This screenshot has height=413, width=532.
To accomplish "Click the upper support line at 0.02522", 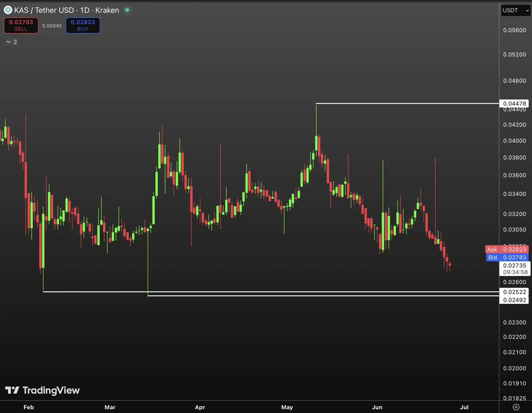I will point(271,291).
